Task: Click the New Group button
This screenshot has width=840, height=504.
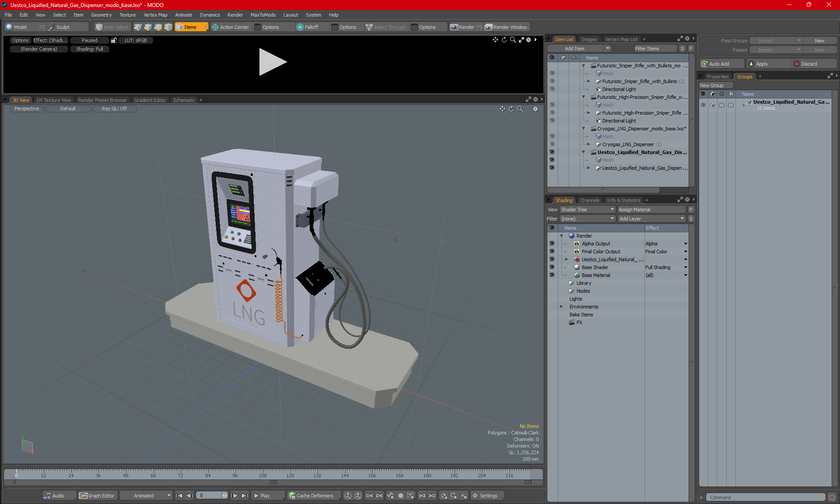Action: [x=715, y=85]
